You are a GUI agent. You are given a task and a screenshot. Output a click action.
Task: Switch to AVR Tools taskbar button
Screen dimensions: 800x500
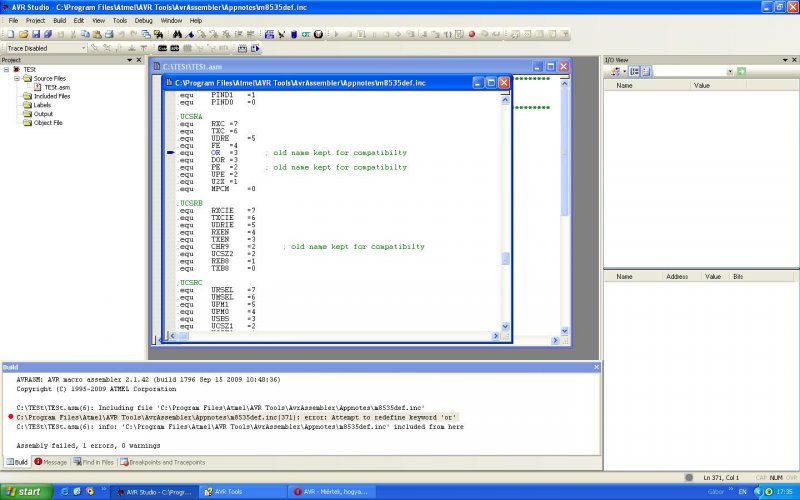tap(241, 492)
